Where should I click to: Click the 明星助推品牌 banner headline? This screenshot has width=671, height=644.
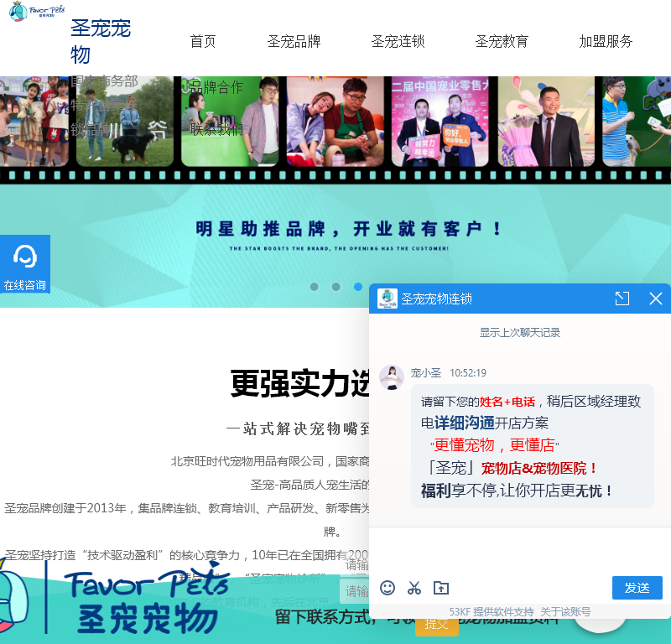tap(348, 230)
